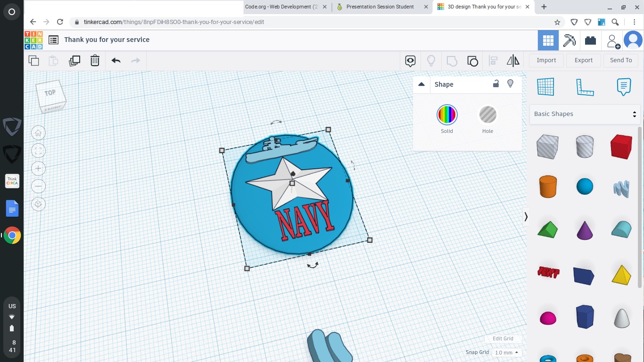Viewport: 644px width, 362px height.
Task: Toggle the shape lock in Shape panel
Action: 496,84
